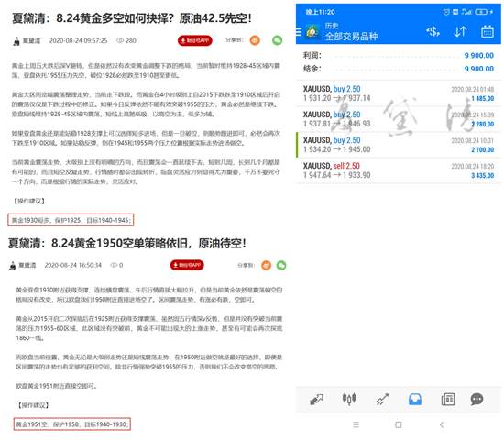Tap the Android home square button
Viewport: 504px width, 440px height.
pos(399,424)
